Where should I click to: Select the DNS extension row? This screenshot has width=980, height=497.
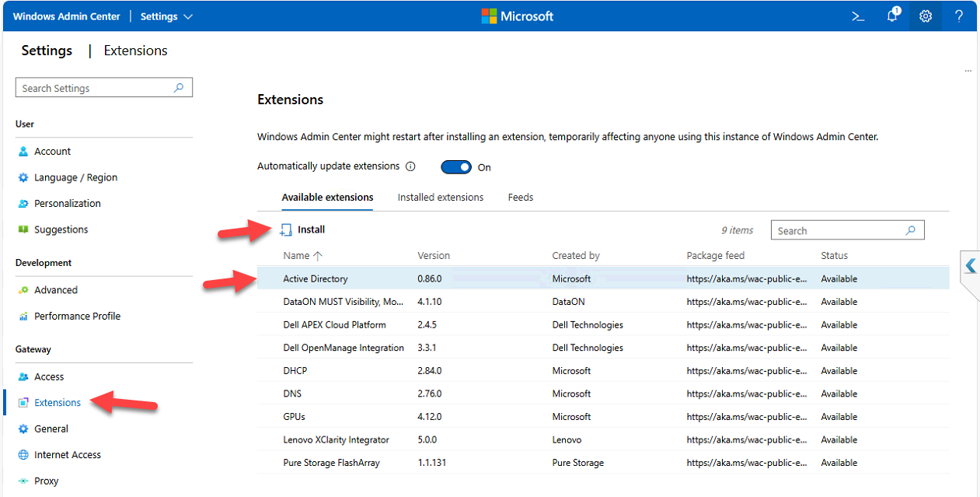pos(603,394)
